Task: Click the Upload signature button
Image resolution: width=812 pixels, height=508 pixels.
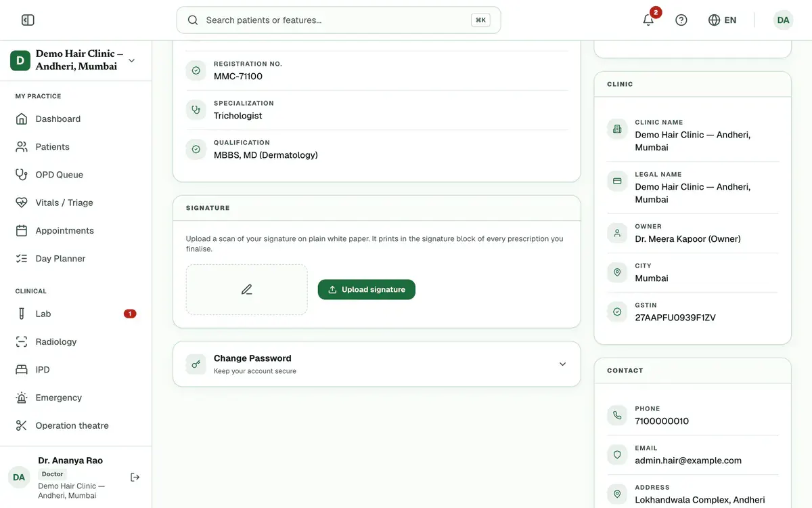Action: 367,289
